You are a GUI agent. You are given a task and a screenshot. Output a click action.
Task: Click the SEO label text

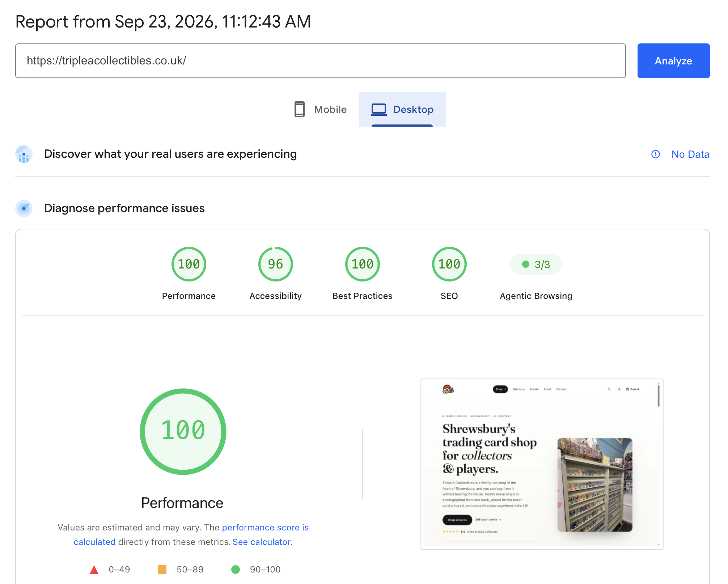(449, 296)
